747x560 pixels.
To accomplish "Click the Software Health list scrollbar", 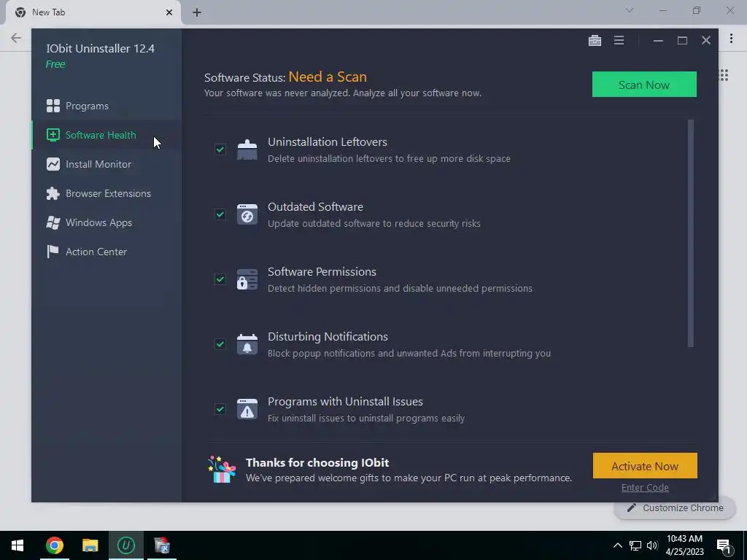I will point(691,233).
